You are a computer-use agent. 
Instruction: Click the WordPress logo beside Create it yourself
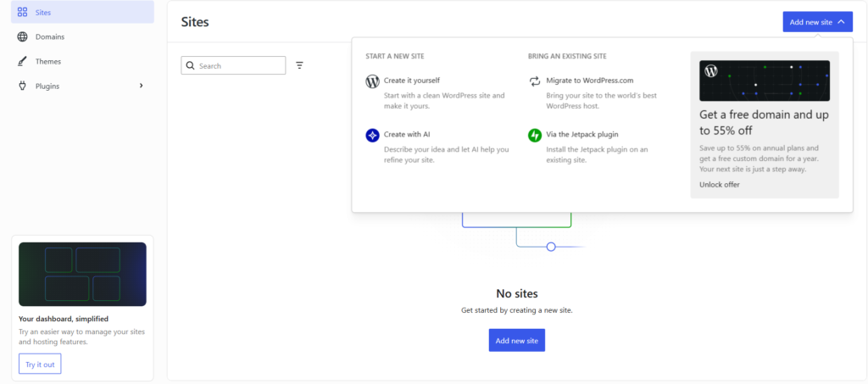tap(372, 81)
